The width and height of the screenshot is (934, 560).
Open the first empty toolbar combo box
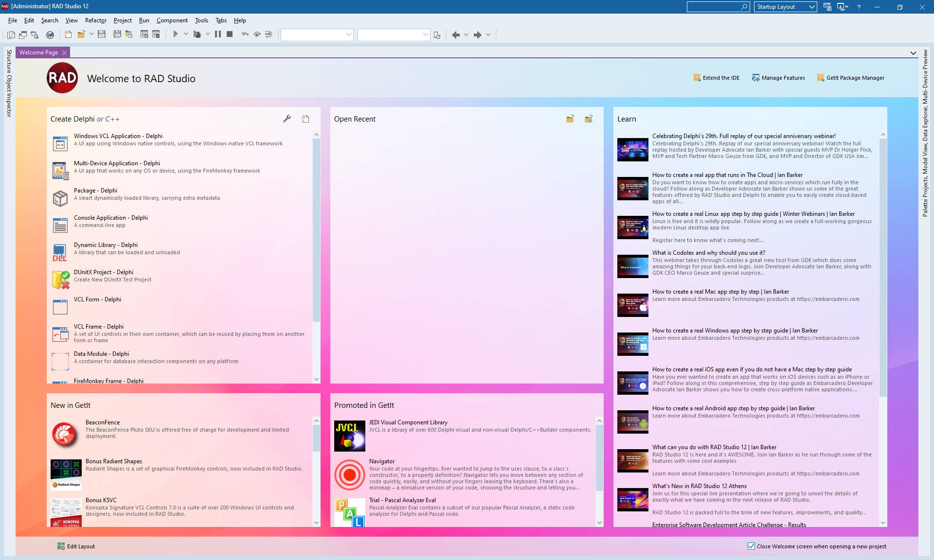point(317,35)
